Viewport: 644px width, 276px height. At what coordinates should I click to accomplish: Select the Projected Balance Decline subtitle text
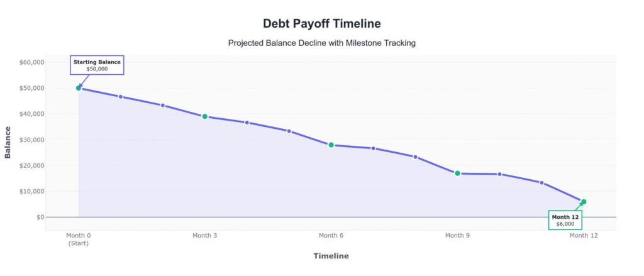click(x=322, y=43)
